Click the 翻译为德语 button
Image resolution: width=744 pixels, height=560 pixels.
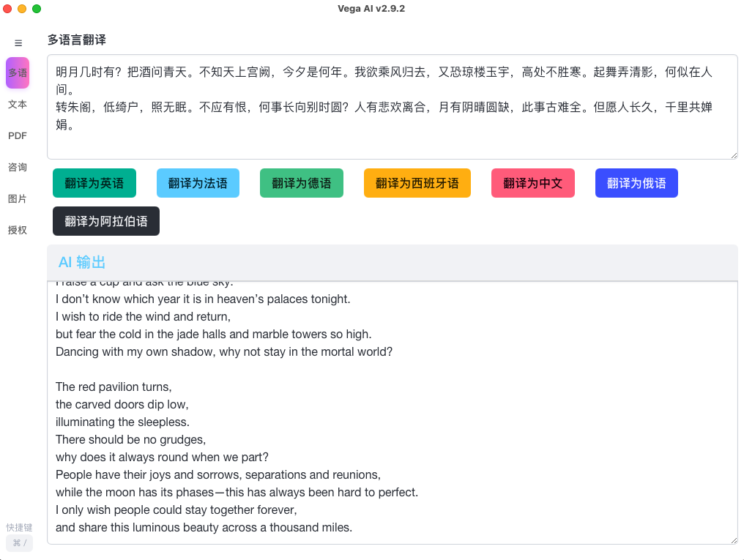click(x=301, y=183)
